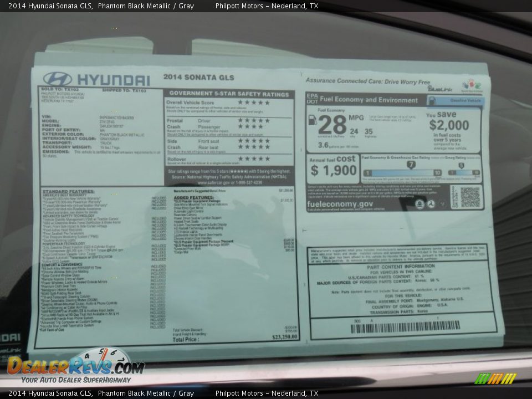This screenshot has height=399, width=532.
Task: Select the DOT emblem next to the EPA seal
Action: pos(431,203)
